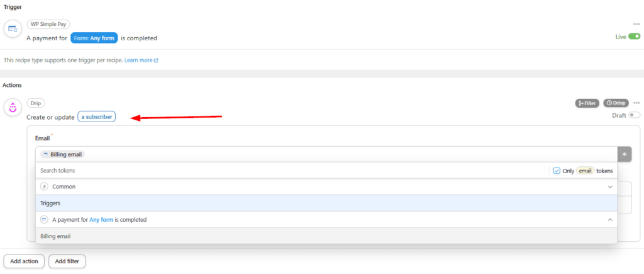Image resolution: width=644 pixels, height=274 pixels.
Task: Click the Add action button
Action: click(24, 261)
